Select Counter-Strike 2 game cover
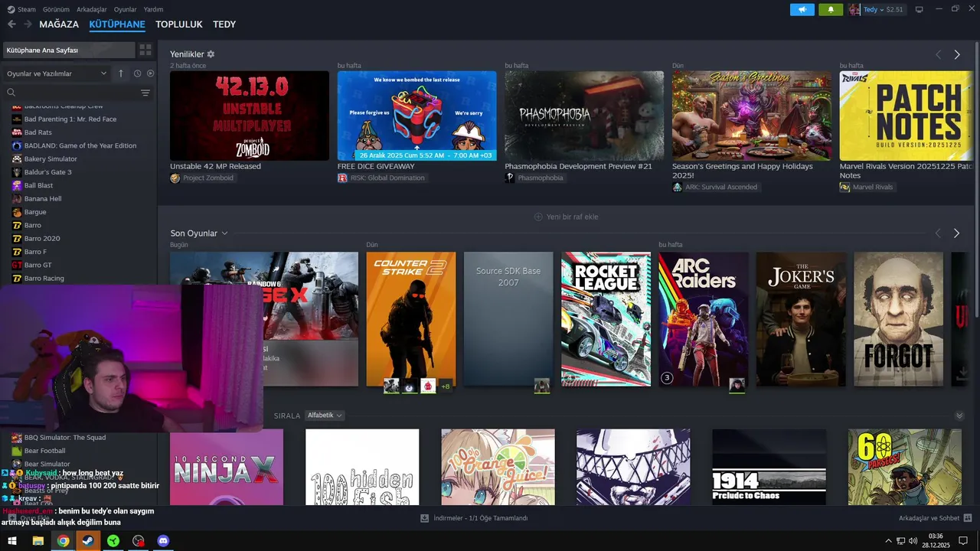This screenshot has height=551, width=980. pyautogui.click(x=411, y=319)
